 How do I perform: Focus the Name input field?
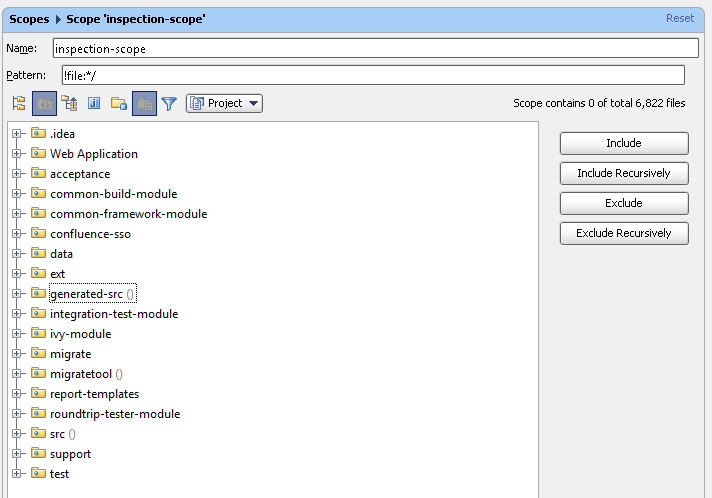(376, 48)
